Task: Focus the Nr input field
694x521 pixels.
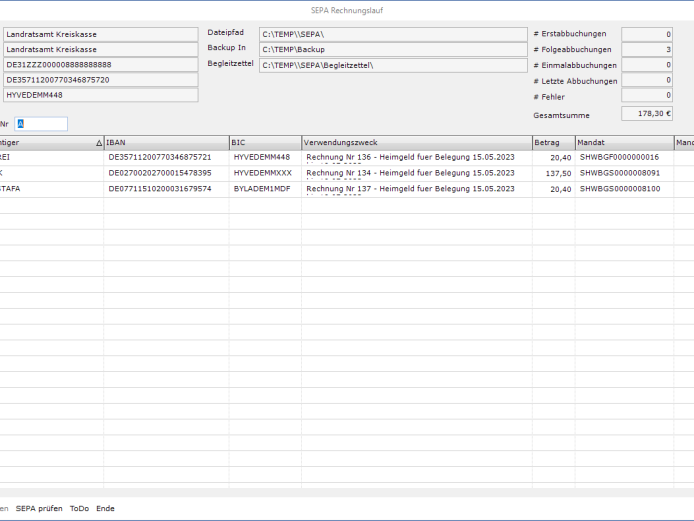Action: pyautogui.click(x=42, y=124)
